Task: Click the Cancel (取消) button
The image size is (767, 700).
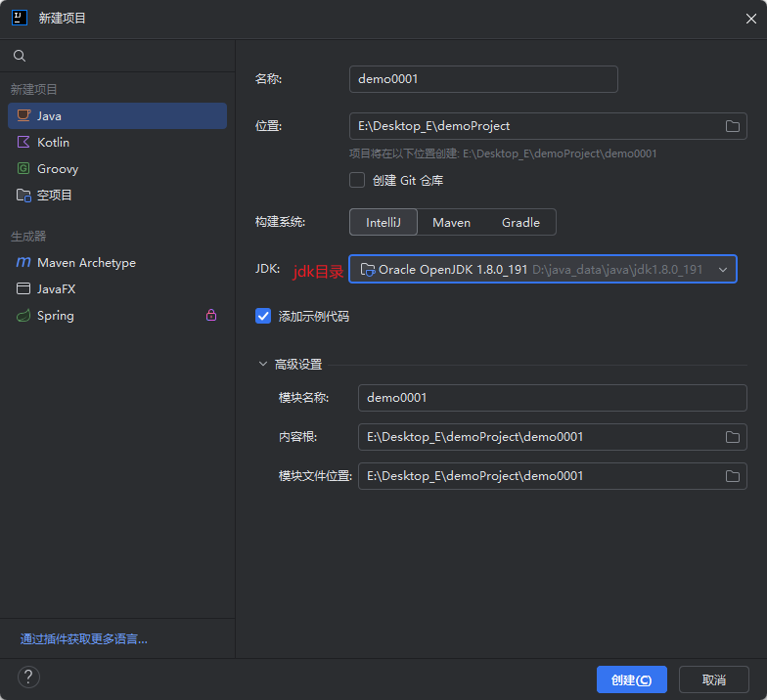Action: click(714, 679)
